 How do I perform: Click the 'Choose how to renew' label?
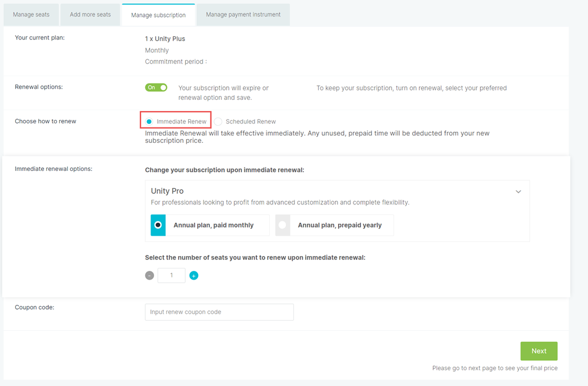(45, 121)
